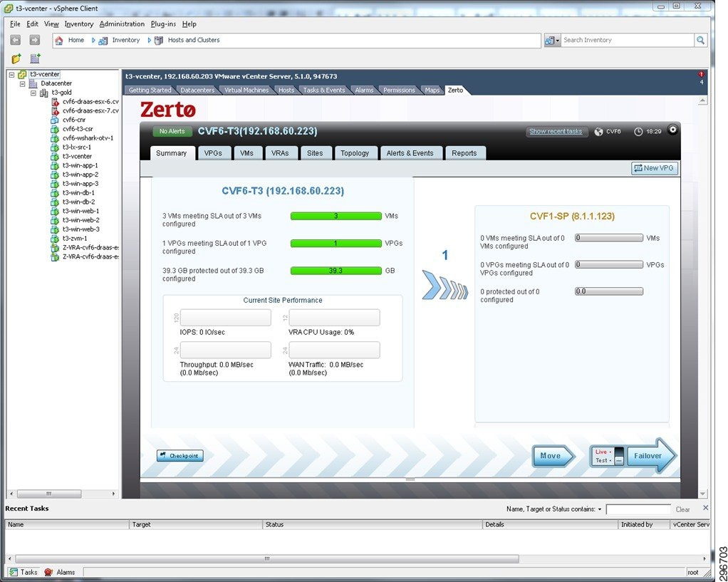Click the new folder toolbar icon
Image resolution: width=728 pixels, height=582 pixels.
click(x=16, y=58)
